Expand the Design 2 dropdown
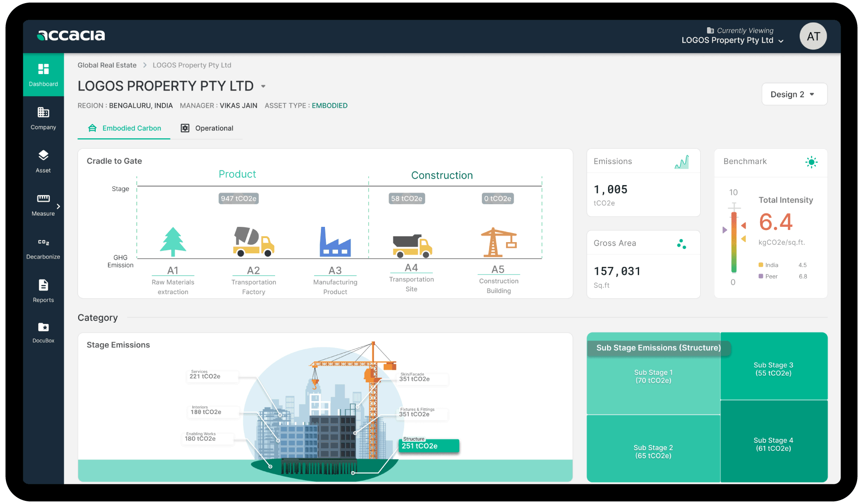Screen dimensions: 863x504 [x=794, y=94]
